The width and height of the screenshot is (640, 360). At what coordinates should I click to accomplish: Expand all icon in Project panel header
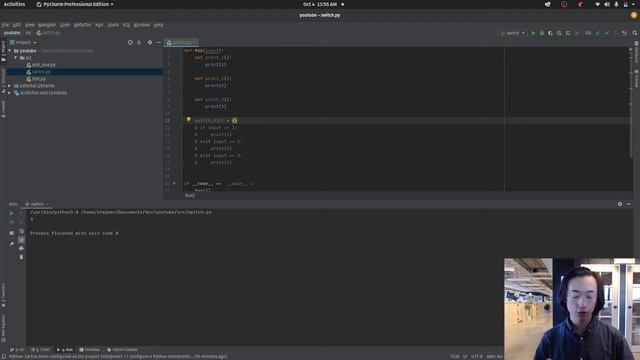(x=139, y=42)
